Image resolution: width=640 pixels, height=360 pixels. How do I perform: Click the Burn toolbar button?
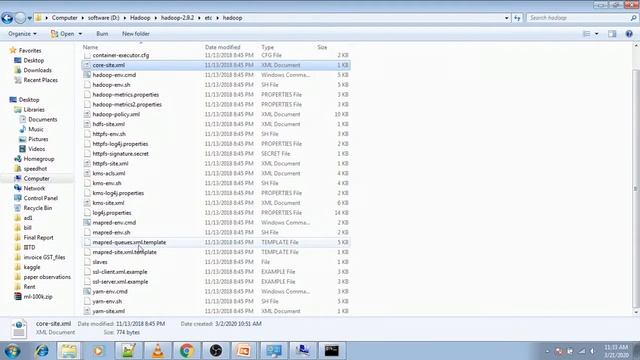click(x=102, y=34)
